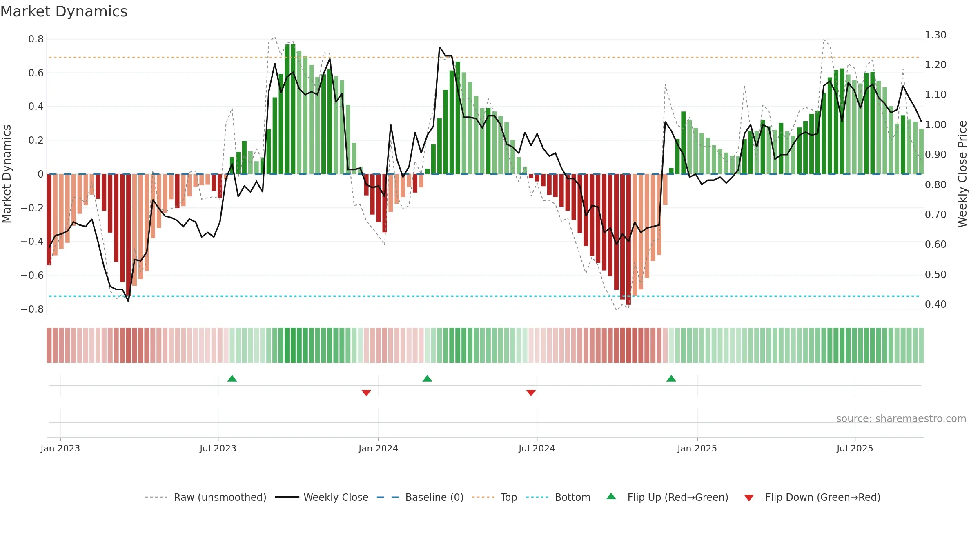Select the Flip Down marker before Jan 2024
Image resolution: width=980 pixels, height=551 pixels.
[366, 393]
